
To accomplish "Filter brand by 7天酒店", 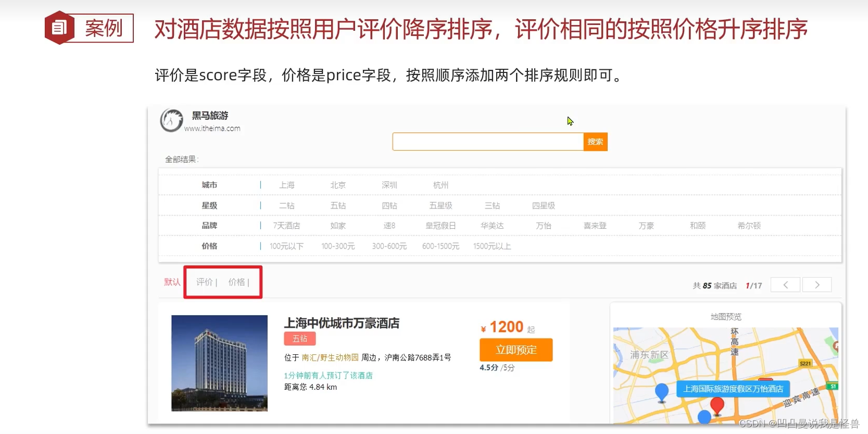I will [x=287, y=226].
